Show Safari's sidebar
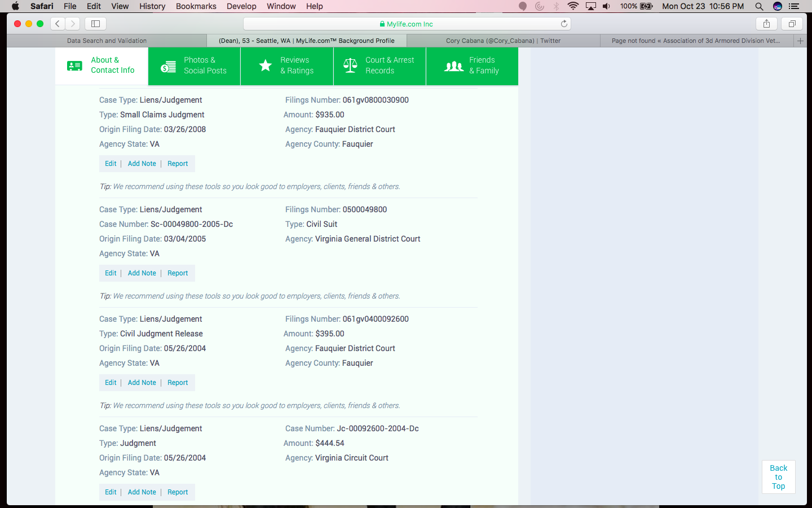This screenshot has width=812, height=508. click(x=95, y=24)
